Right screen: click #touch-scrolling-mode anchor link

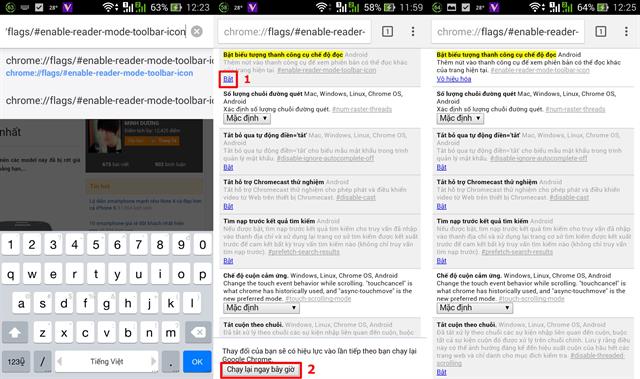[531, 299]
